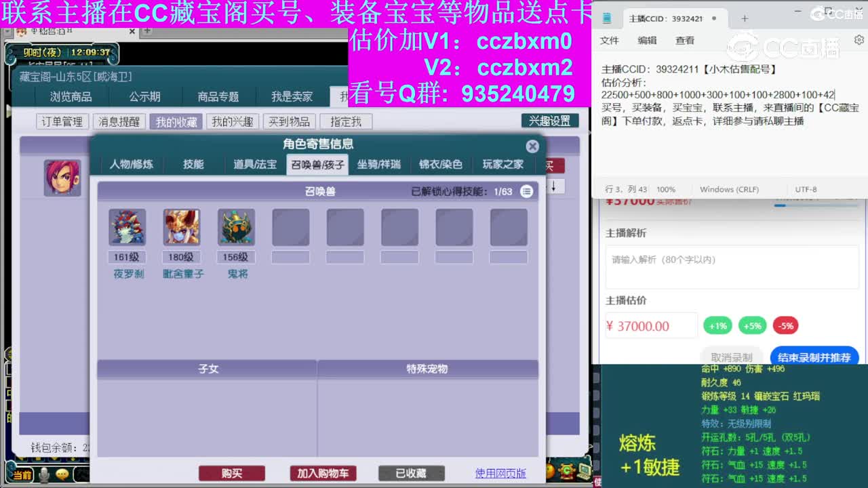Open Notepad settings gear icon
Image resolution: width=868 pixels, height=488 pixels.
point(859,40)
